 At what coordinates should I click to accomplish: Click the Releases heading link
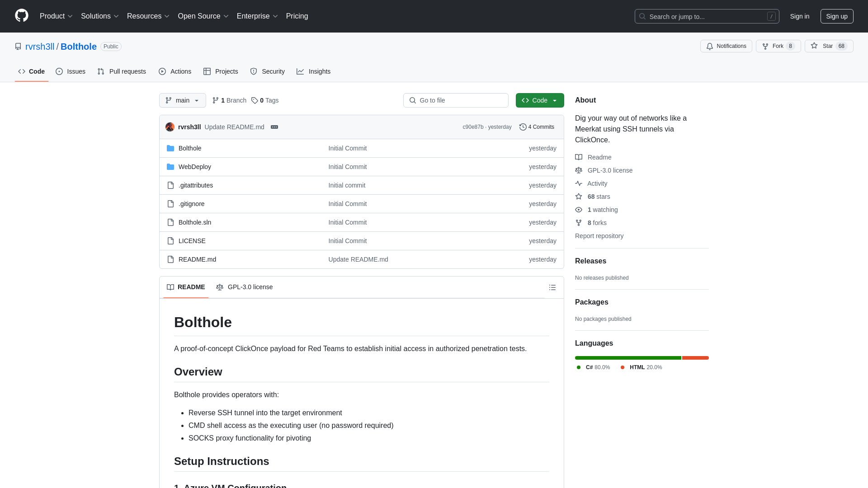pyautogui.click(x=590, y=261)
